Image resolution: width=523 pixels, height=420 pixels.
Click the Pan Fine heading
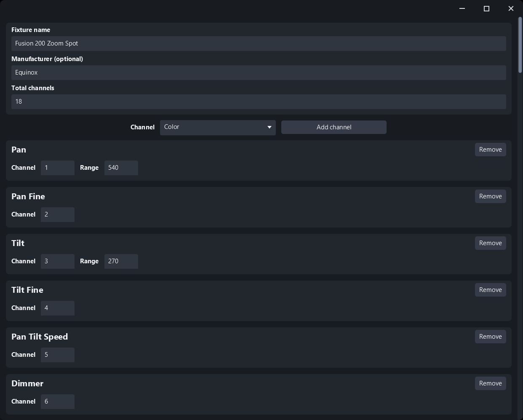coord(28,196)
